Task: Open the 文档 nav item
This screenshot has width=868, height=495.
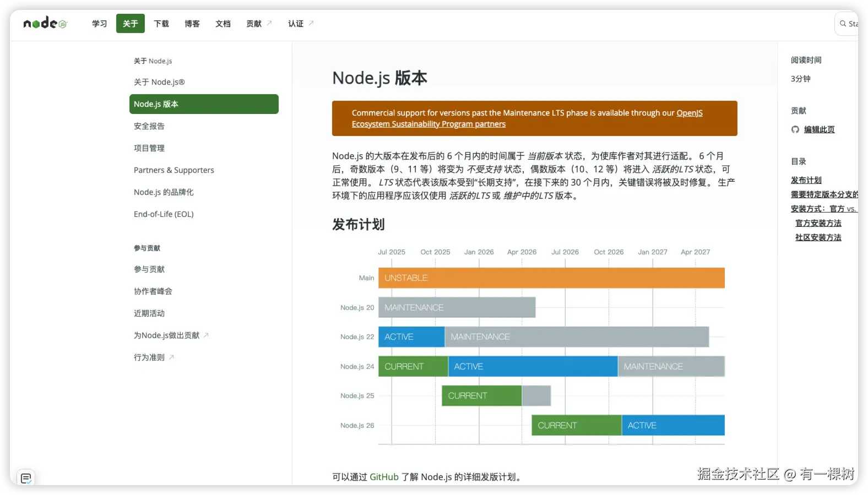Action: [223, 24]
